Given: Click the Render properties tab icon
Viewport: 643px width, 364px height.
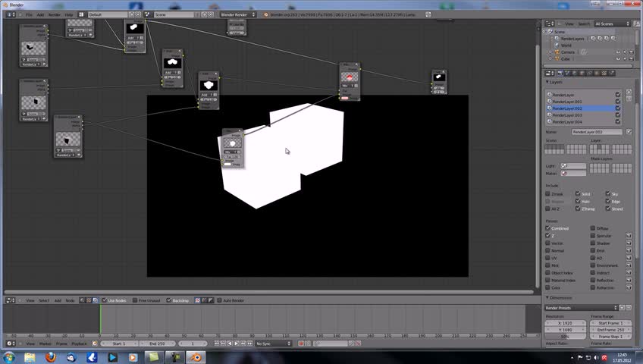Looking at the screenshot, I should pyautogui.click(x=560, y=73).
